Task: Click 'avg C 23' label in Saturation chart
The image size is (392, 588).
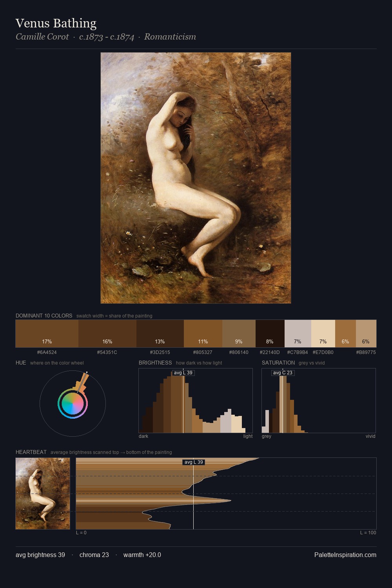Action: point(283,373)
